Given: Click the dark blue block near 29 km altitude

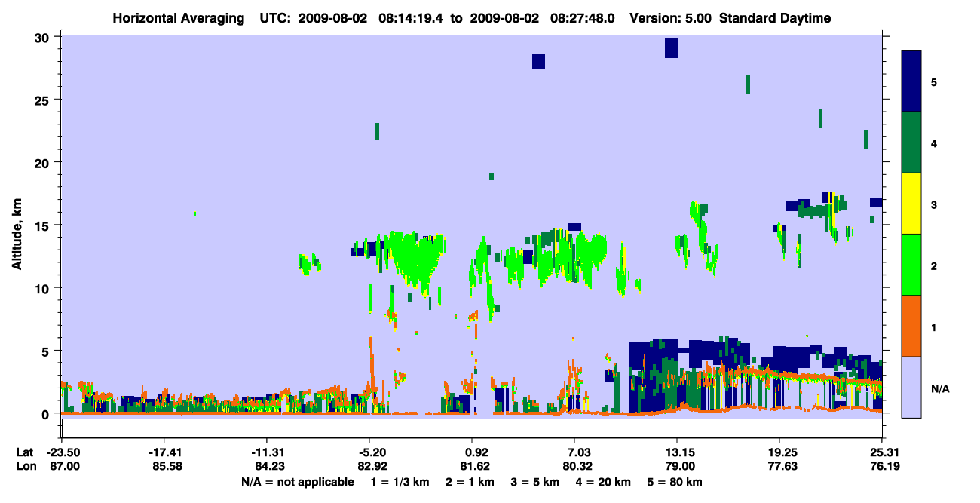Looking at the screenshot, I should [x=671, y=48].
